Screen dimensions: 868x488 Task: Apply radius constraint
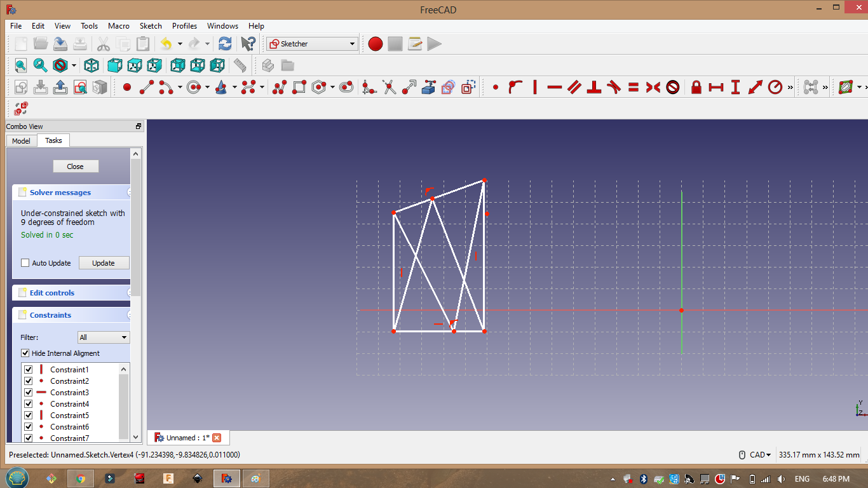pos(775,87)
